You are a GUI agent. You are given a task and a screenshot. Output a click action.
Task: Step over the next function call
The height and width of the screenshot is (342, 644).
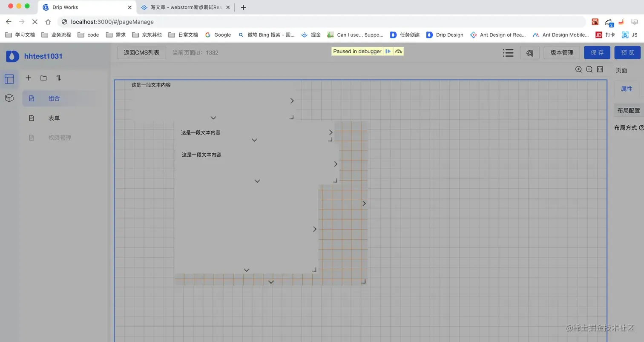point(398,52)
